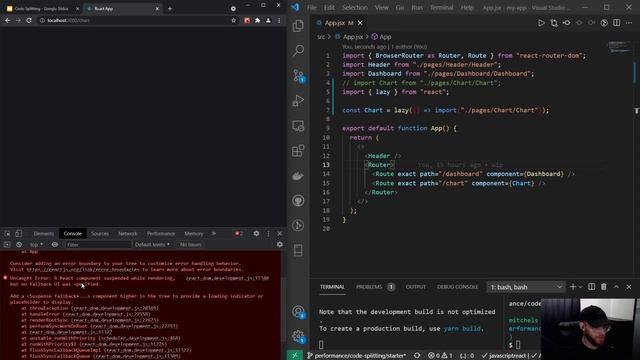Split the VS Code editor right
640x360 pixels.
[x=616, y=23]
